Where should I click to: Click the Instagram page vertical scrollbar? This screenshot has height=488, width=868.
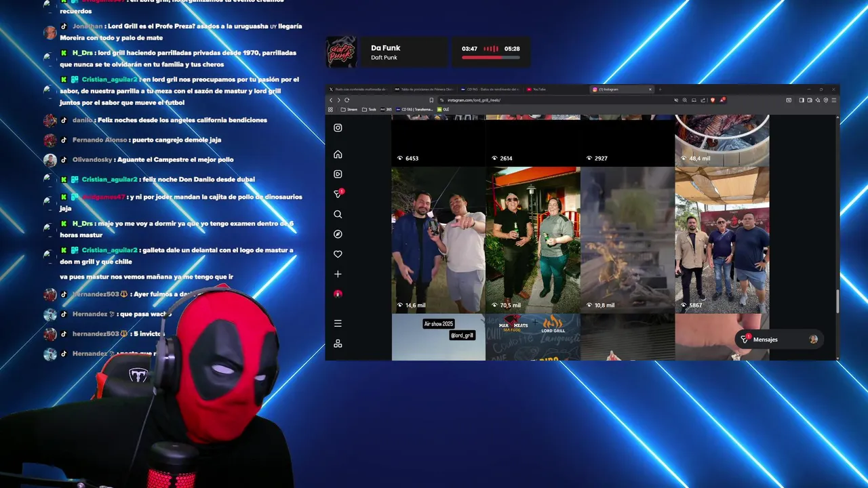838,302
